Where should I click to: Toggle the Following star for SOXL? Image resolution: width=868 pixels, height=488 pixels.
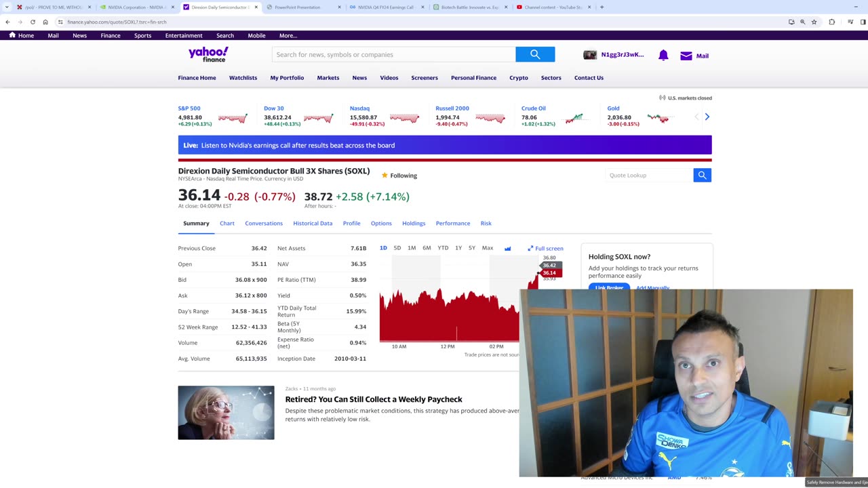384,176
